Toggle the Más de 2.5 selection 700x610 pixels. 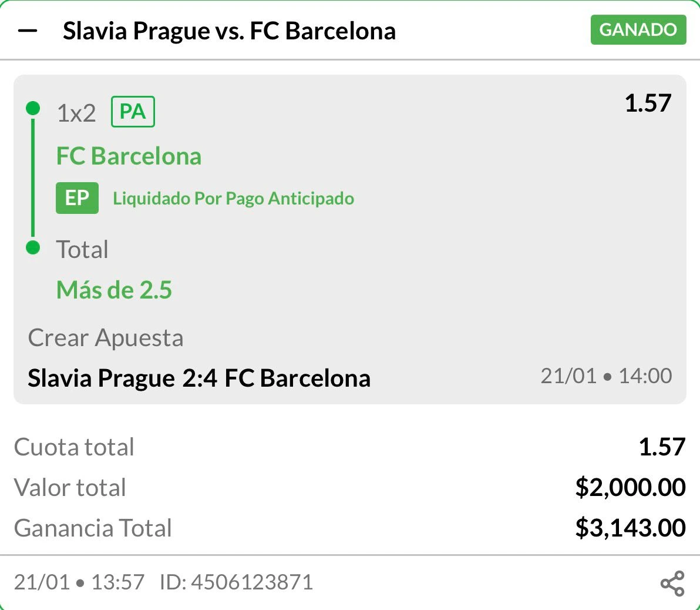tap(114, 289)
